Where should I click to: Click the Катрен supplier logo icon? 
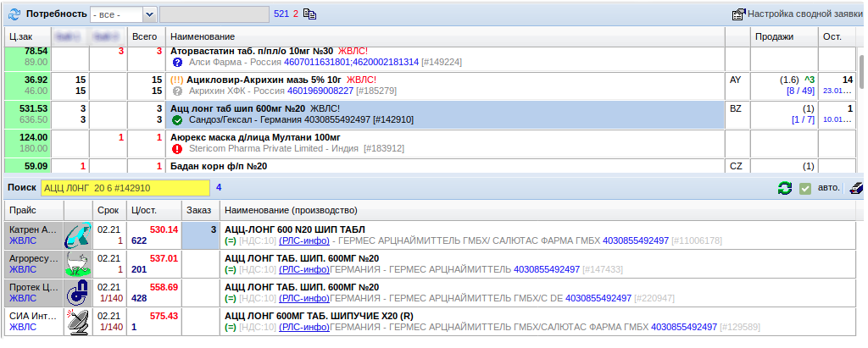77,235
